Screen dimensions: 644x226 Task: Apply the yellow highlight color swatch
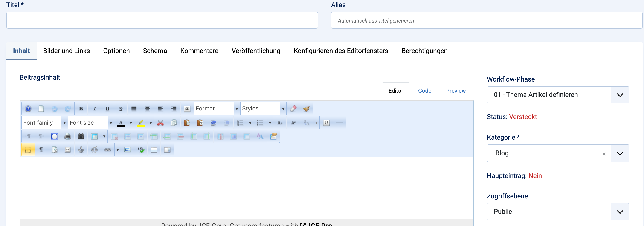(141, 123)
